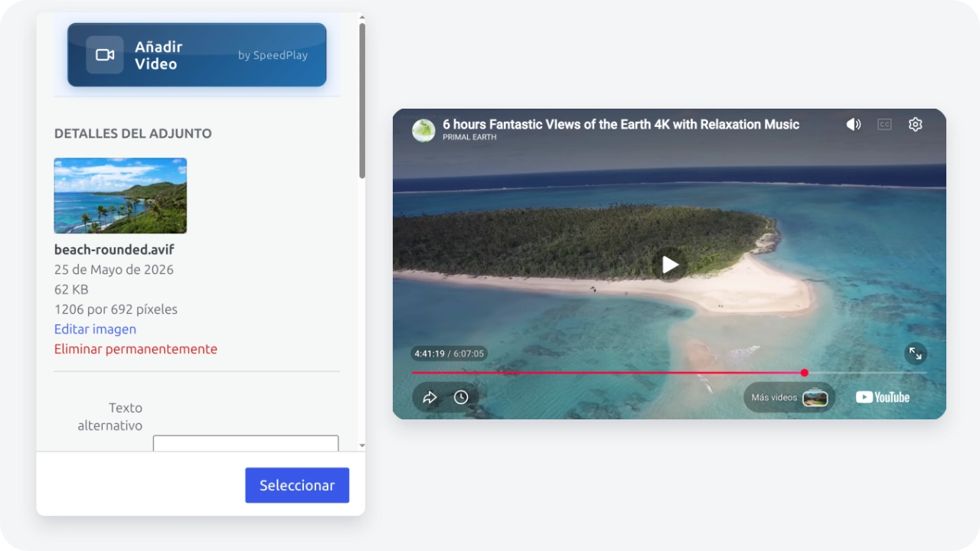Focus the Texto alternativo input field
980x551 pixels.
click(246, 444)
